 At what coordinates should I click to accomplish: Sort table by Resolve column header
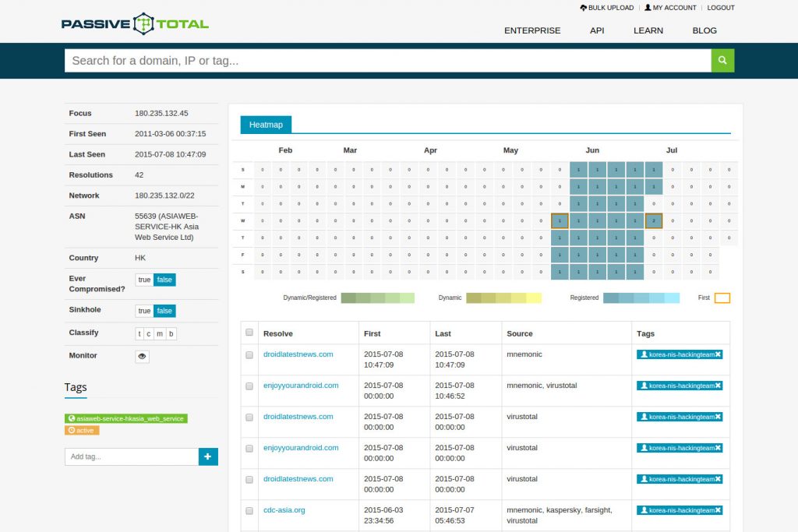click(x=278, y=333)
